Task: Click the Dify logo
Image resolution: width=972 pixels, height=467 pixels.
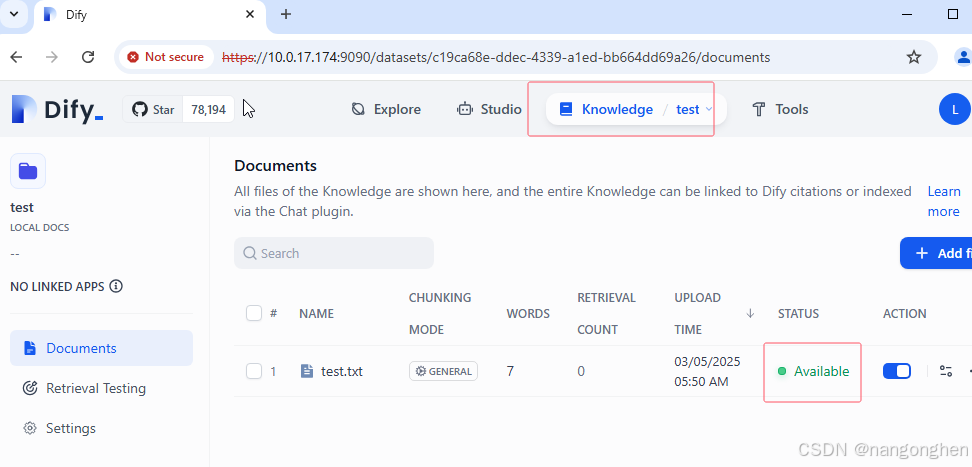Action: coord(58,110)
